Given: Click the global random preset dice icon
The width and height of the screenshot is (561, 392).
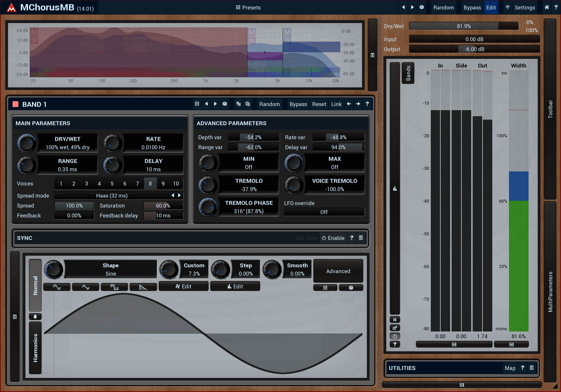Looking at the screenshot, I should point(422,7).
